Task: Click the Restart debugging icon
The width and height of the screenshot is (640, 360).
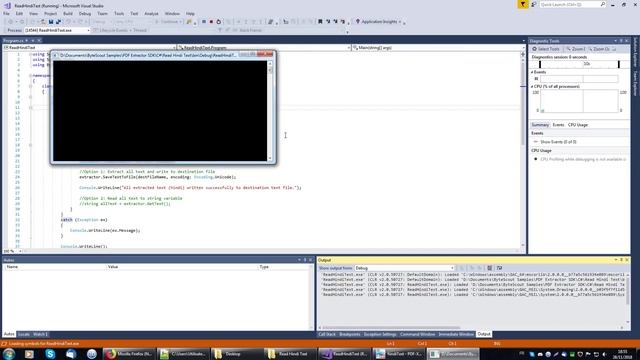Action: click(x=218, y=22)
